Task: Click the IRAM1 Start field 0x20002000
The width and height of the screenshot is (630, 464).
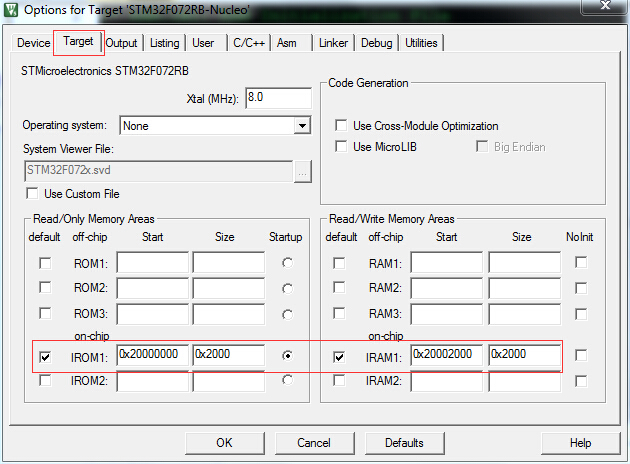Action: click(446, 355)
